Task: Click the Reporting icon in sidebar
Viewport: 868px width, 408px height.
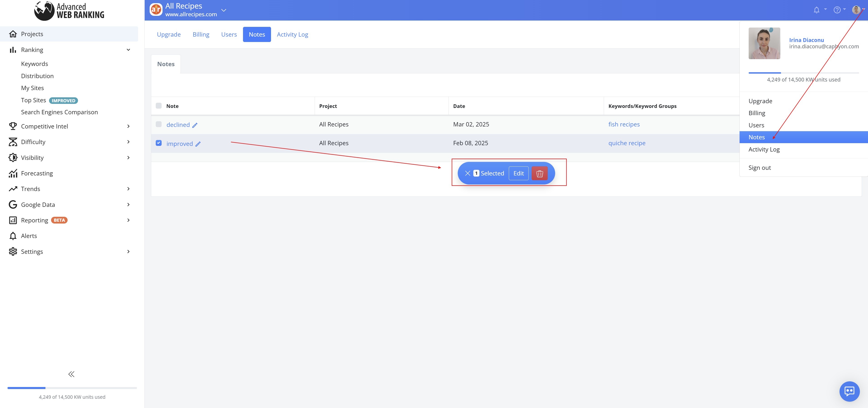Action: (13, 220)
